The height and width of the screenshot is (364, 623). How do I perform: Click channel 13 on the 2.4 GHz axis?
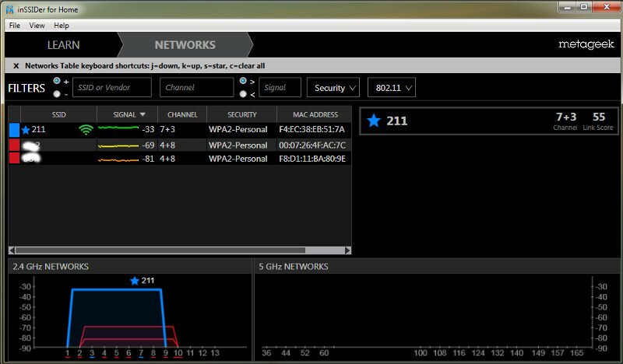click(x=215, y=353)
